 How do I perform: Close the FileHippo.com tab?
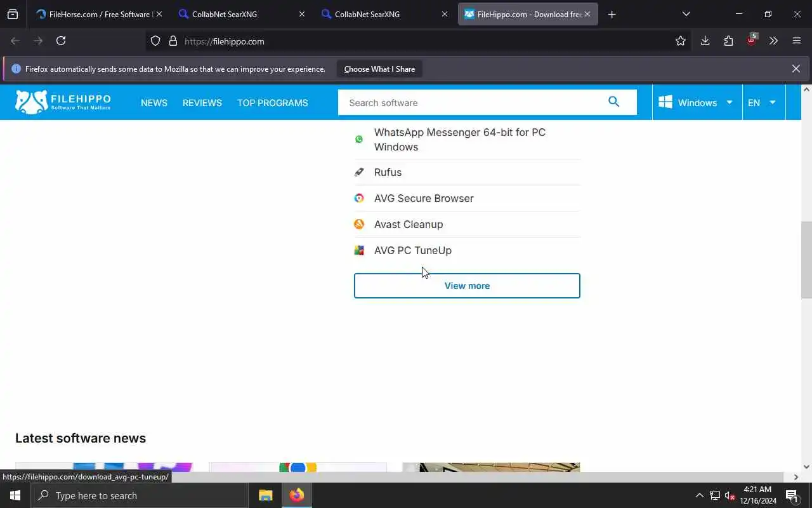tap(587, 14)
